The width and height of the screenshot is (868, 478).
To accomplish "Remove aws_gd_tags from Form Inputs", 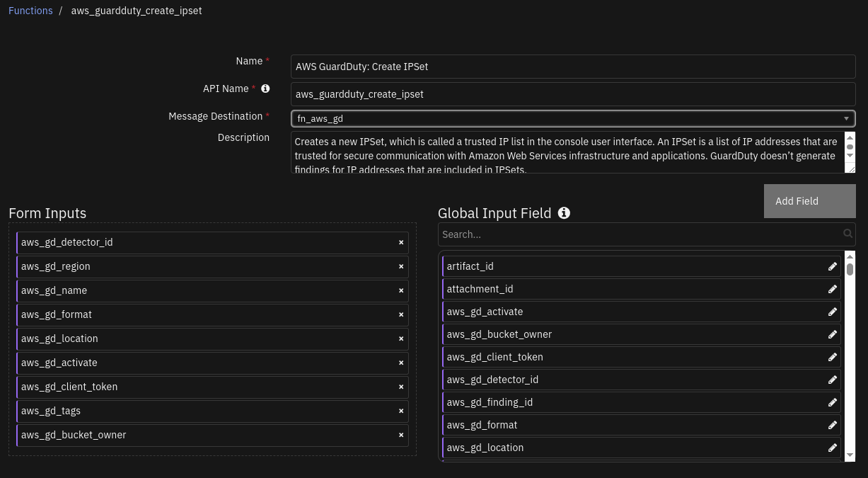I will pyautogui.click(x=401, y=411).
